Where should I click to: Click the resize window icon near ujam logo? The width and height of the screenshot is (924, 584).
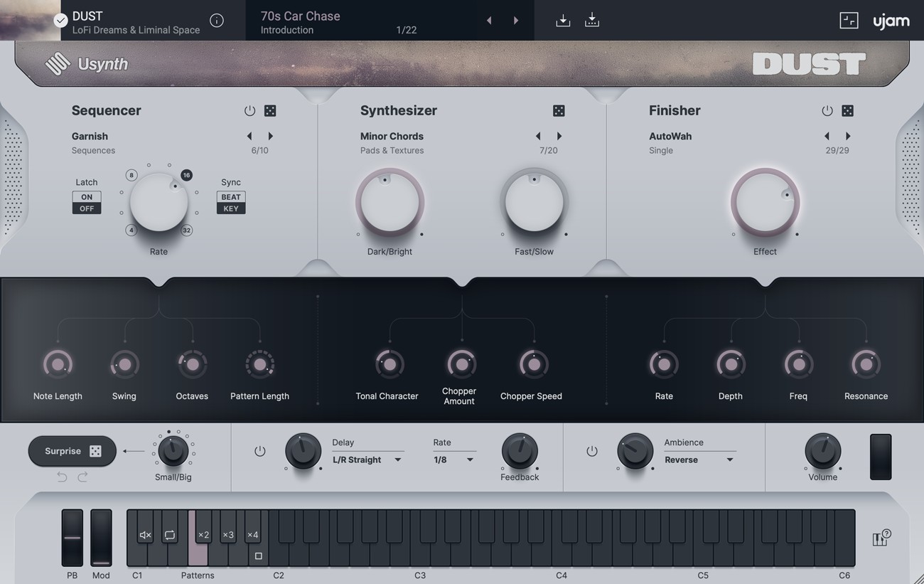pos(849,20)
